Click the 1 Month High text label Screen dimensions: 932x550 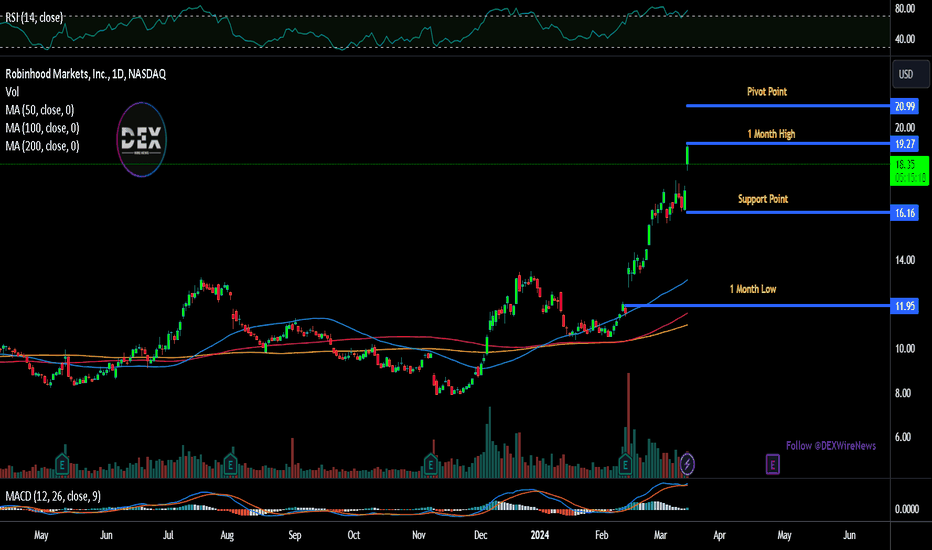771,134
